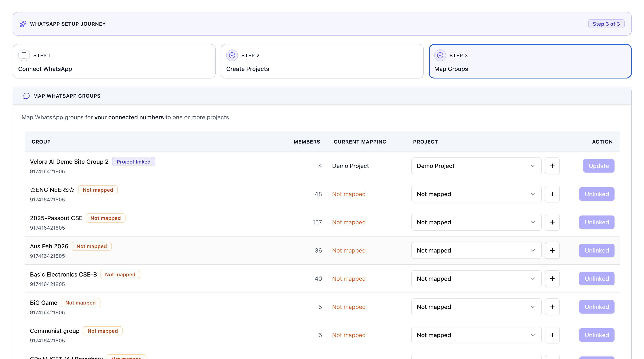
Task: Click "your connected numbers" in the description
Action: pyautogui.click(x=129, y=117)
